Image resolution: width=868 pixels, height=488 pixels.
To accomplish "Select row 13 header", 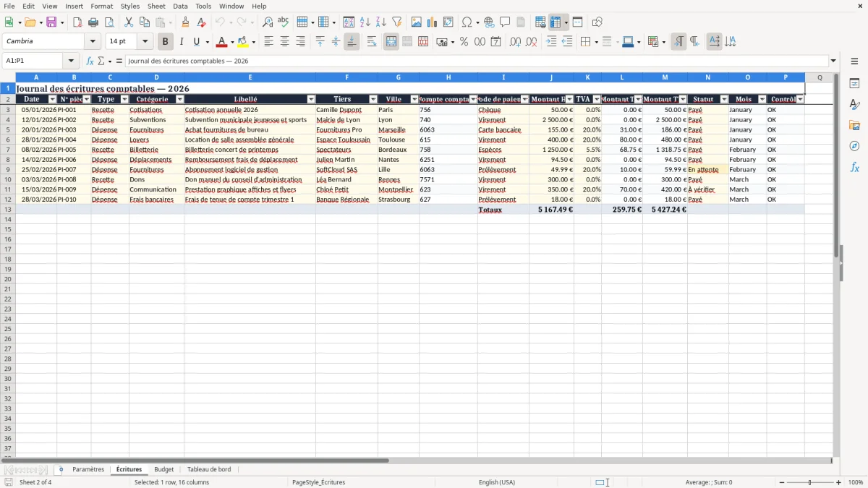I will pos(8,210).
